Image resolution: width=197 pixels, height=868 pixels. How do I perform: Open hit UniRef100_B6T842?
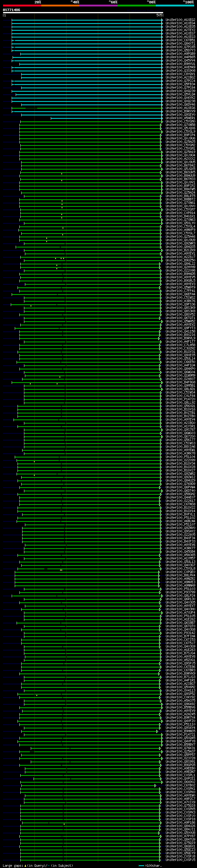point(180,165)
